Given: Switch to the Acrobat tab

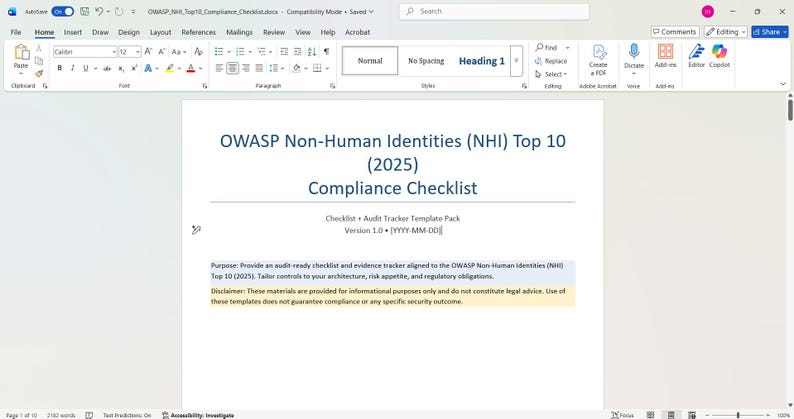Looking at the screenshot, I should pos(358,32).
